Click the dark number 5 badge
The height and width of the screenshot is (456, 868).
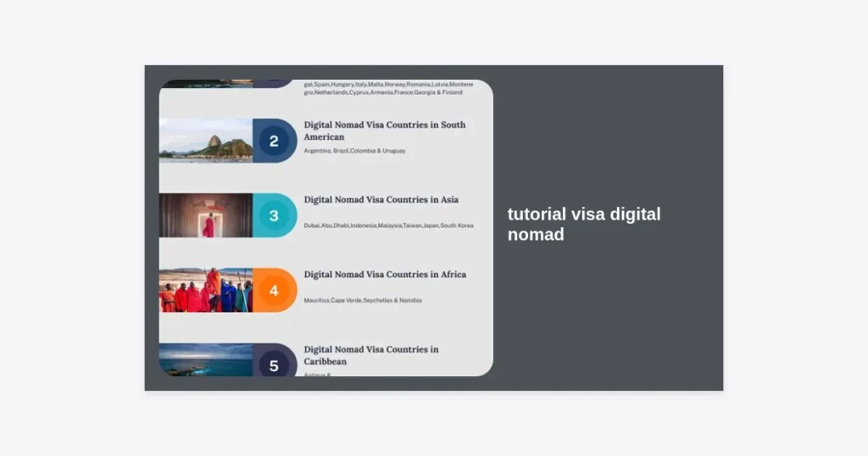(275, 360)
